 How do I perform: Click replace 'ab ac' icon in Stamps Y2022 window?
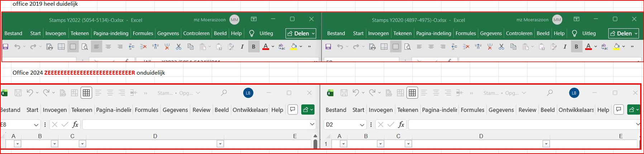click(282, 47)
